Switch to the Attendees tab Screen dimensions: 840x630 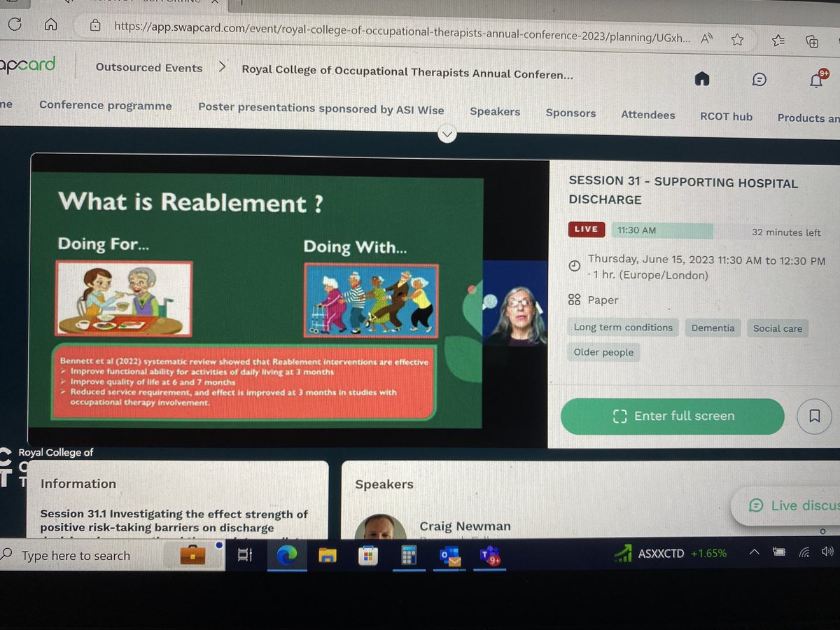(x=648, y=115)
